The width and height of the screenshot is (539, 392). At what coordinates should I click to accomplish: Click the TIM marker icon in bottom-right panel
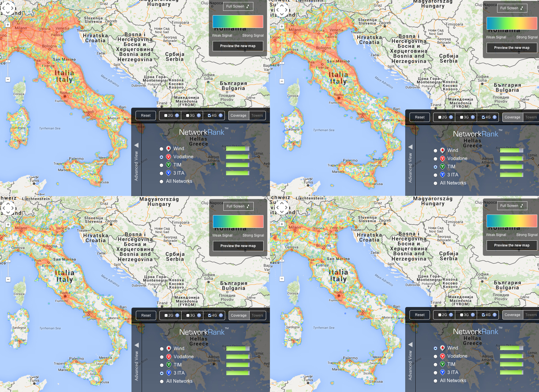click(442, 364)
